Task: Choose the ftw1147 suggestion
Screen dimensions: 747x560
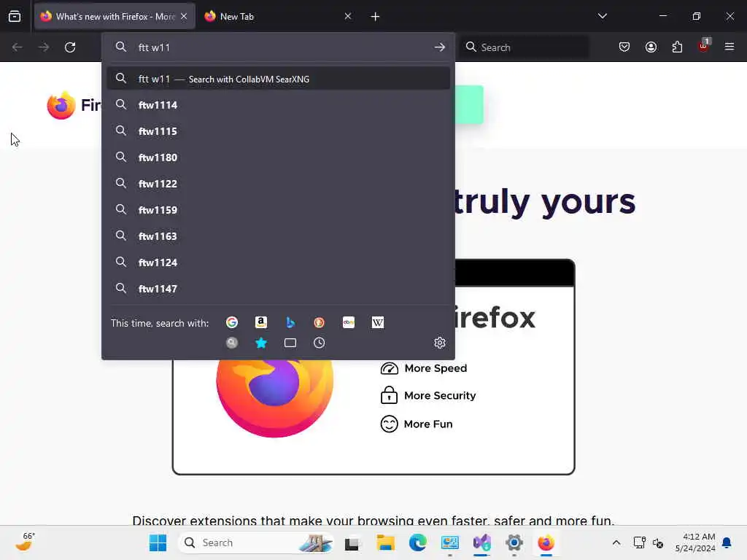Action: [x=278, y=289]
